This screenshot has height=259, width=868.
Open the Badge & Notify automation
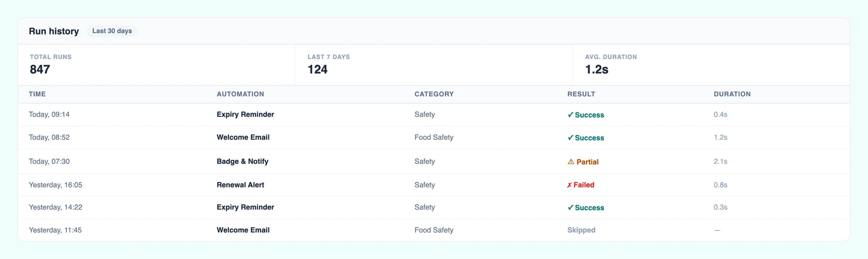242,161
